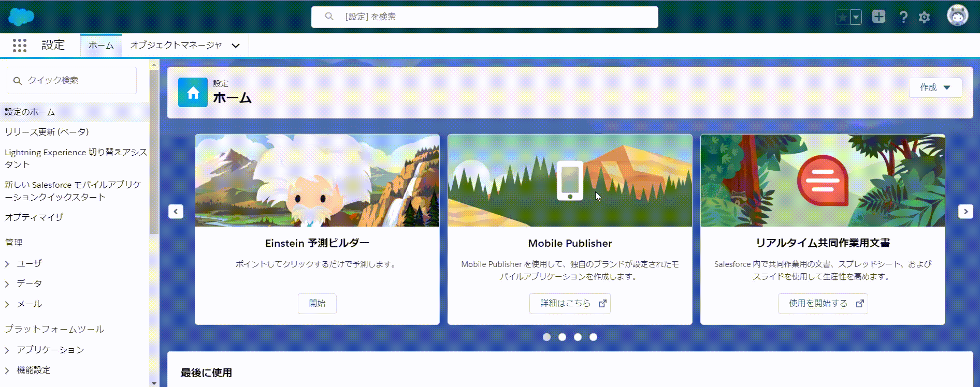The height and width of the screenshot is (387, 980).
Task: Click the quick find magnifier icon
Action: [x=18, y=81]
